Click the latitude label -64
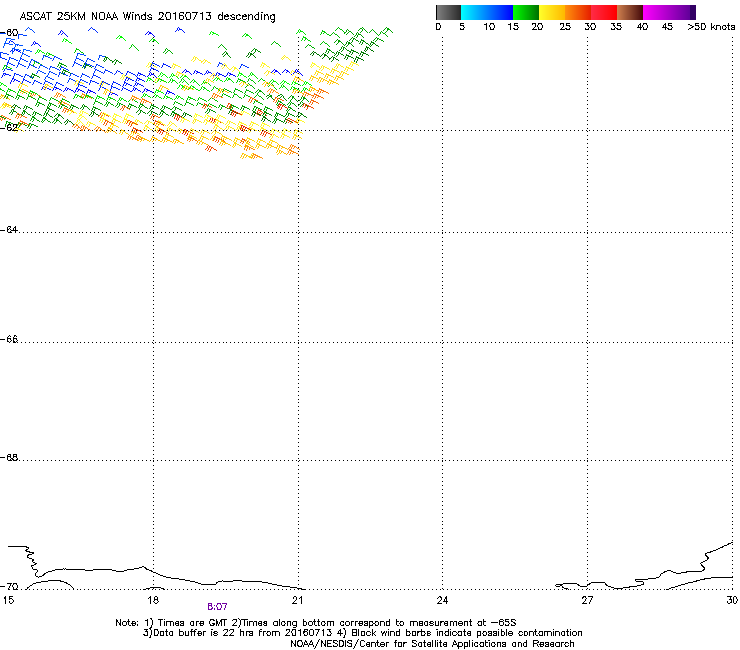740x650 pixels. click(9, 229)
